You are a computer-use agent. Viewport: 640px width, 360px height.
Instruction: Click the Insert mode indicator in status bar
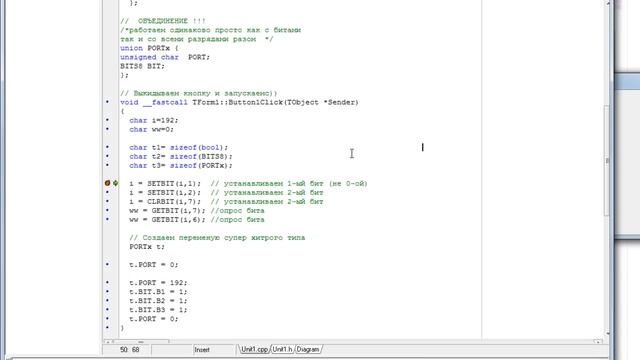coord(202,350)
